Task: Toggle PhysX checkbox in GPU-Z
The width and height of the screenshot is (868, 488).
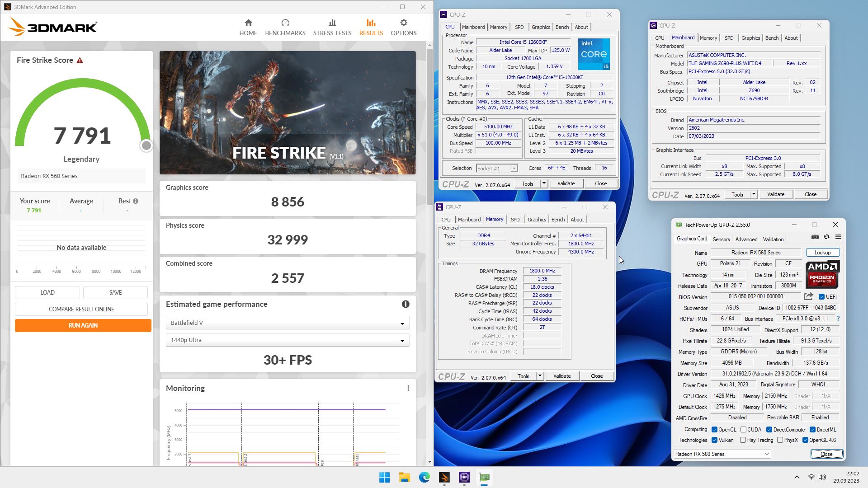Action: (x=780, y=440)
